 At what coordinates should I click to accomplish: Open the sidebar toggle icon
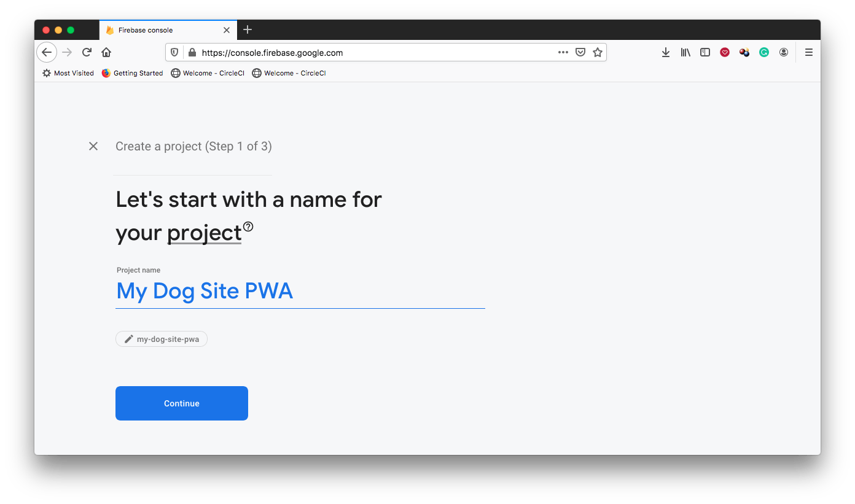[705, 52]
